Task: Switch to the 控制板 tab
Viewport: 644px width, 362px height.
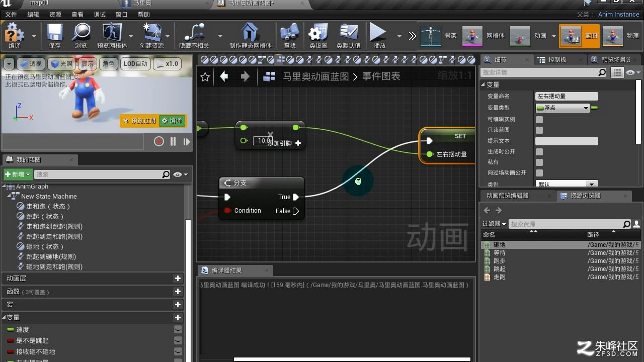Action: point(557,59)
